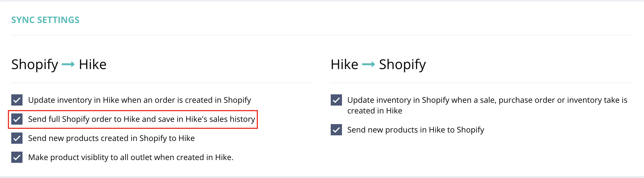Click the teal arrow in Shopify to Hike heading
Viewport: 644px width, 178px height.
[x=68, y=65]
